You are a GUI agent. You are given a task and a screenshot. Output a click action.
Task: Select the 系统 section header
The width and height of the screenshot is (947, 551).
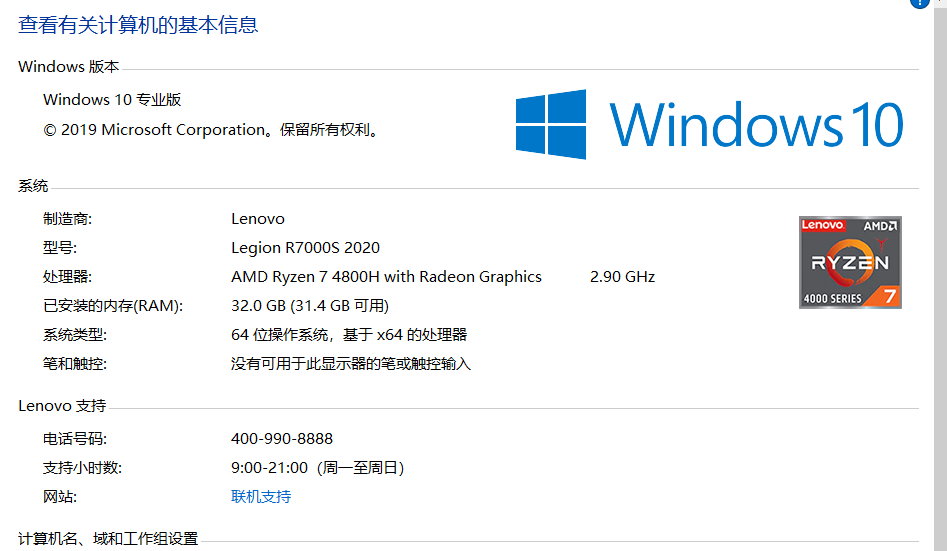click(33, 186)
